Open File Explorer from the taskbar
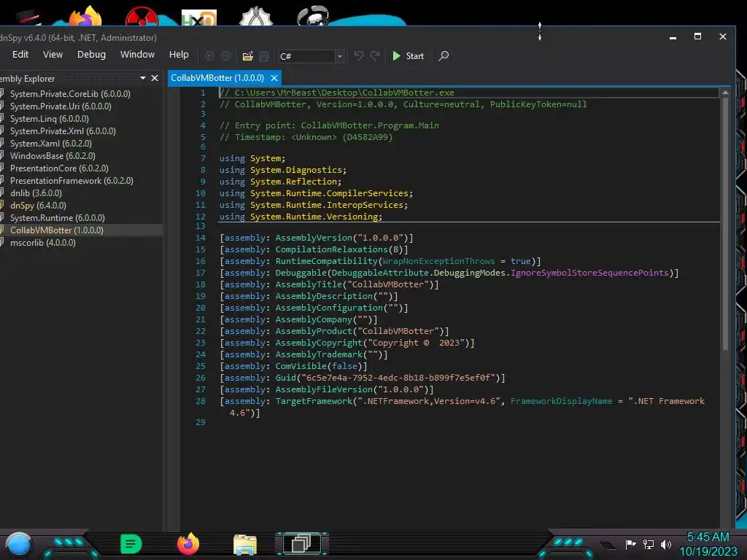 [x=245, y=544]
